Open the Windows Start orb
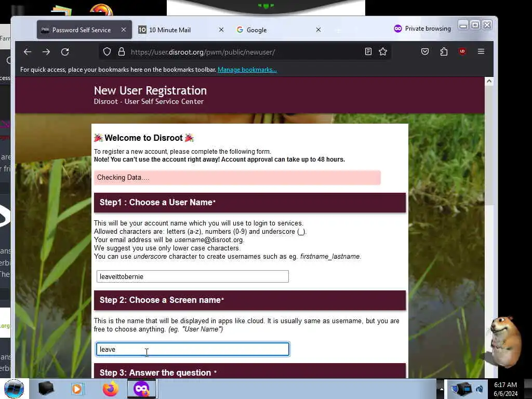 coord(14,389)
